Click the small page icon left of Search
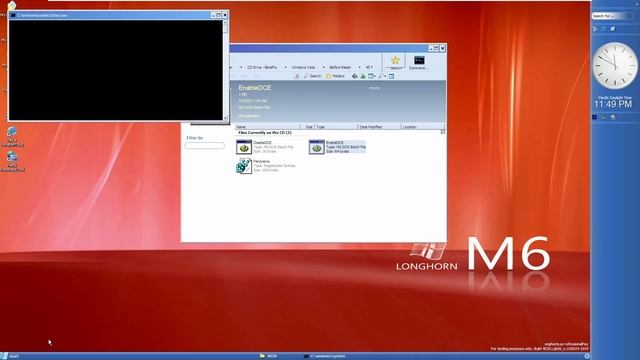 (x=296, y=76)
